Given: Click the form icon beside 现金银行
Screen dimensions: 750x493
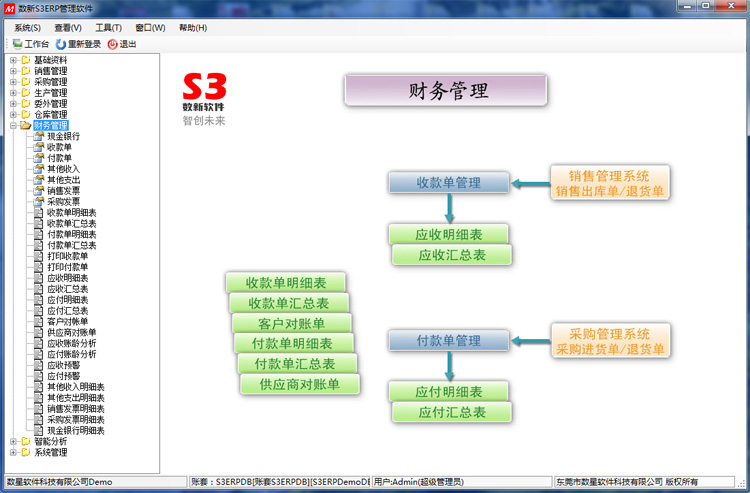Looking at the screenshot, I should pyautogui.click(x=39, y=136).
